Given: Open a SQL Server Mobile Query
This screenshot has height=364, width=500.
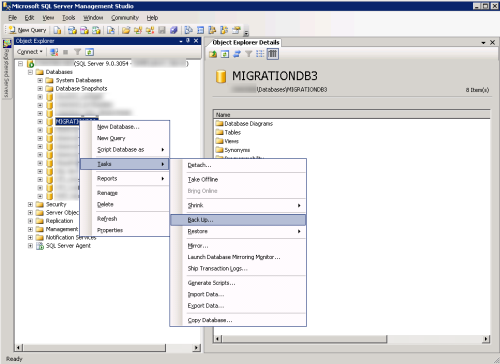Looking at the screenshot, I should pyautogui.click(x=111, y=30).
